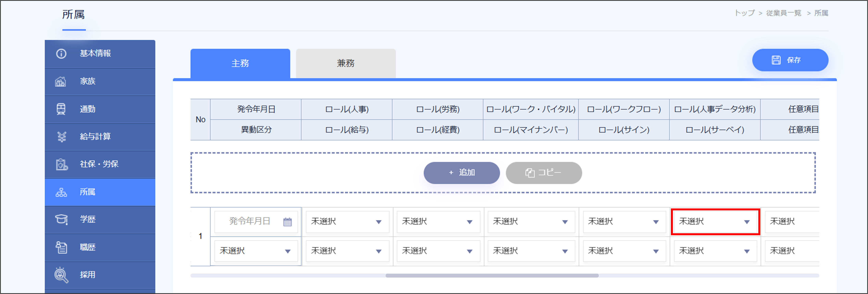Select 学歴 in the sidebar

point(100,219)
